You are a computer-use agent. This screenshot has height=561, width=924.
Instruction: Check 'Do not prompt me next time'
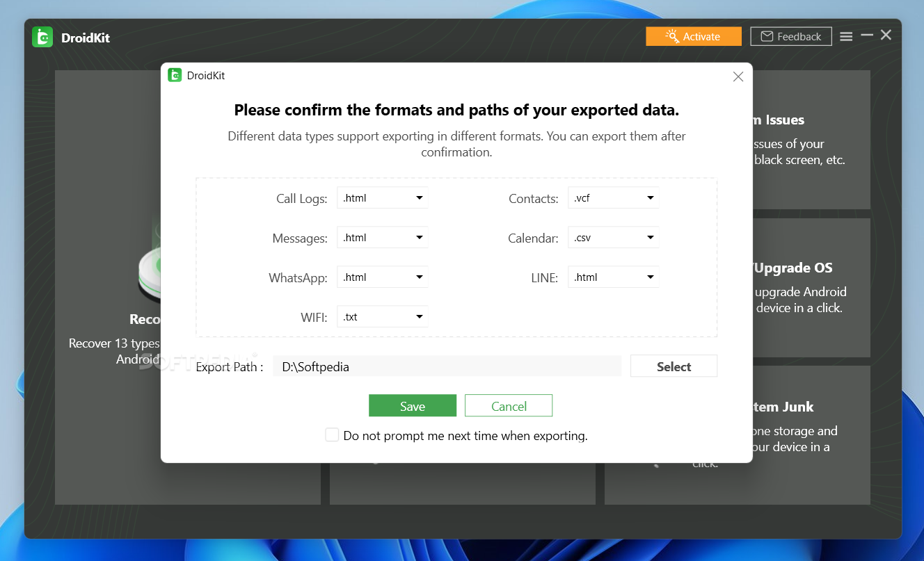[x=332, y=435]
